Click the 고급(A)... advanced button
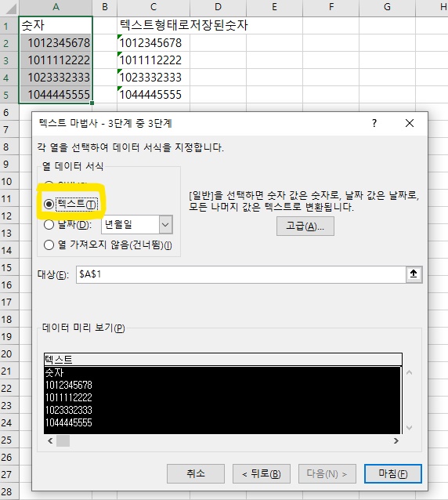Screen dimensions: 448x500 (x=305, y=226)
